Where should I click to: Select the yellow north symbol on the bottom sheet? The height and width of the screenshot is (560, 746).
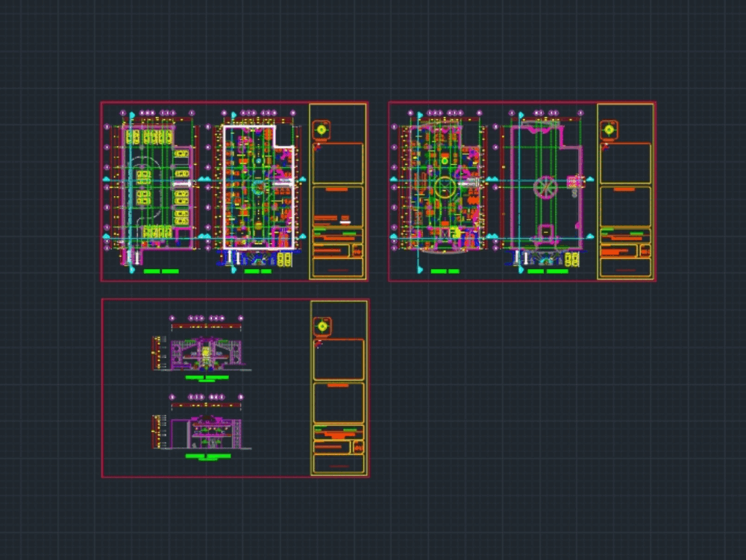click(x=322, y=326)
